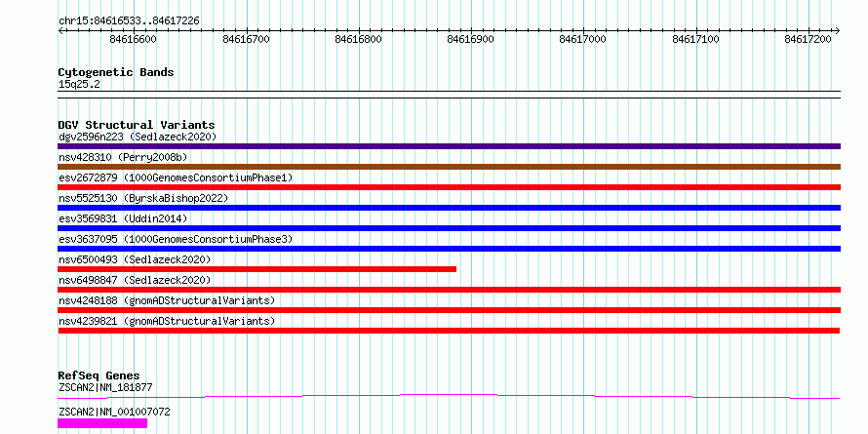Click the magenta ZSCAN2 NM_001007072 exon block
Screen dimensions: 868x434
point(102,423)
